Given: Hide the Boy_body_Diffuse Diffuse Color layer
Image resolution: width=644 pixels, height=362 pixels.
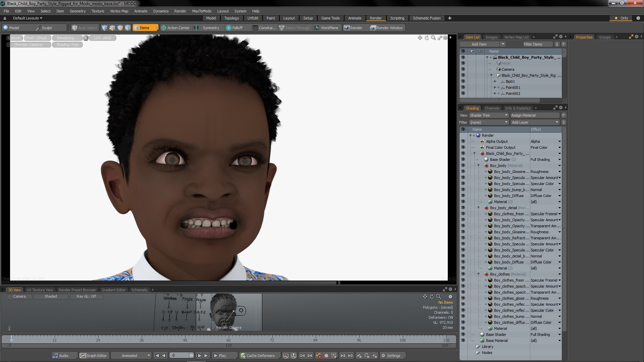Looking at the screenshot, I should (463, 196).
